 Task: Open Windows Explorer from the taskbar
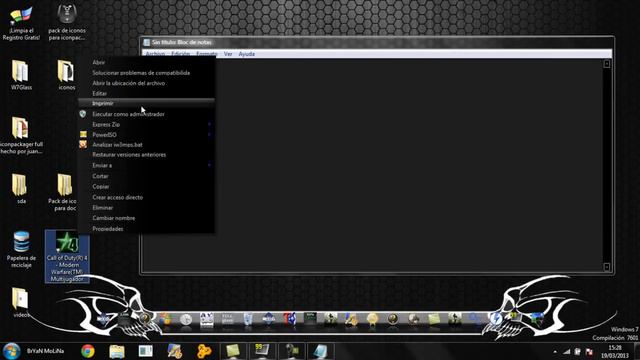pyautogui.click(x=117, y=351)
